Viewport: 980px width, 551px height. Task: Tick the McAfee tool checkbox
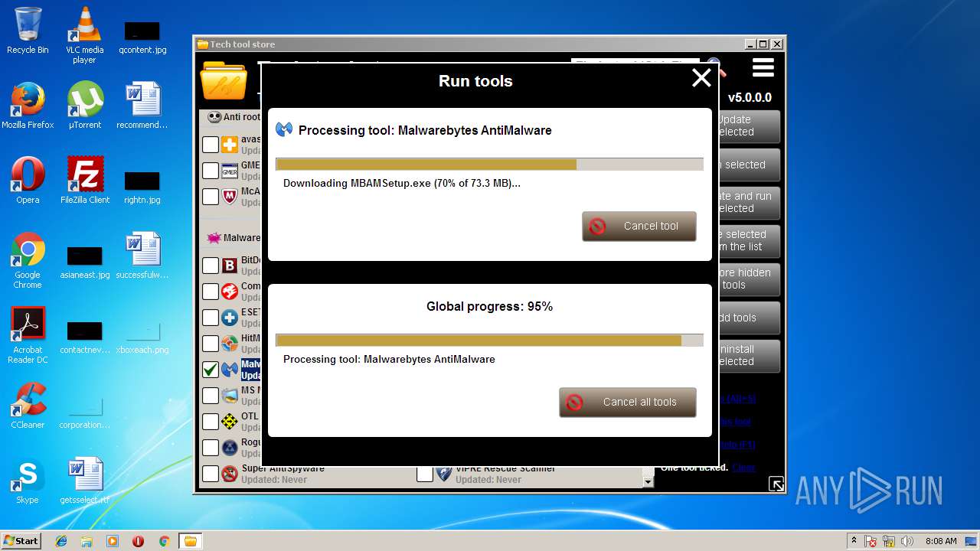pos(211,197)
